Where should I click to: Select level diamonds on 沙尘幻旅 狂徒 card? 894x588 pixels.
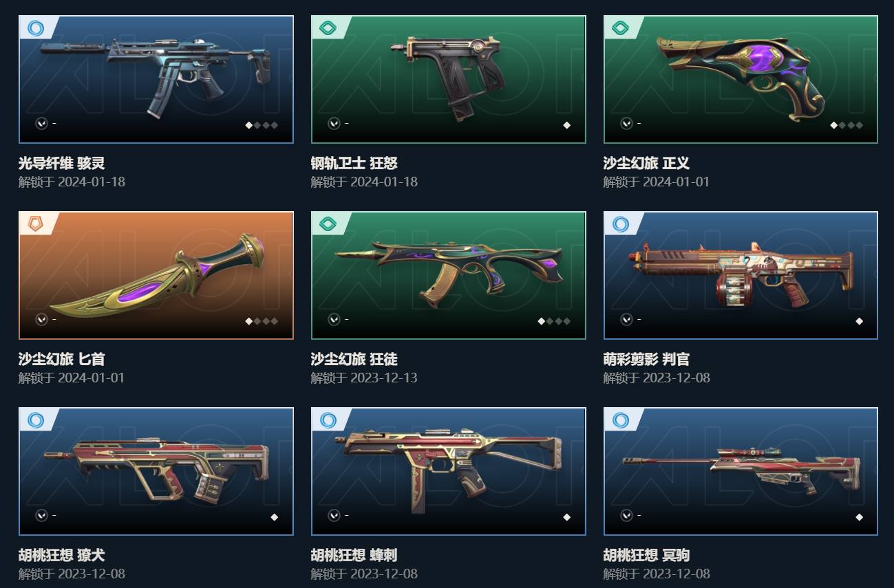click(x=554, y=321)
